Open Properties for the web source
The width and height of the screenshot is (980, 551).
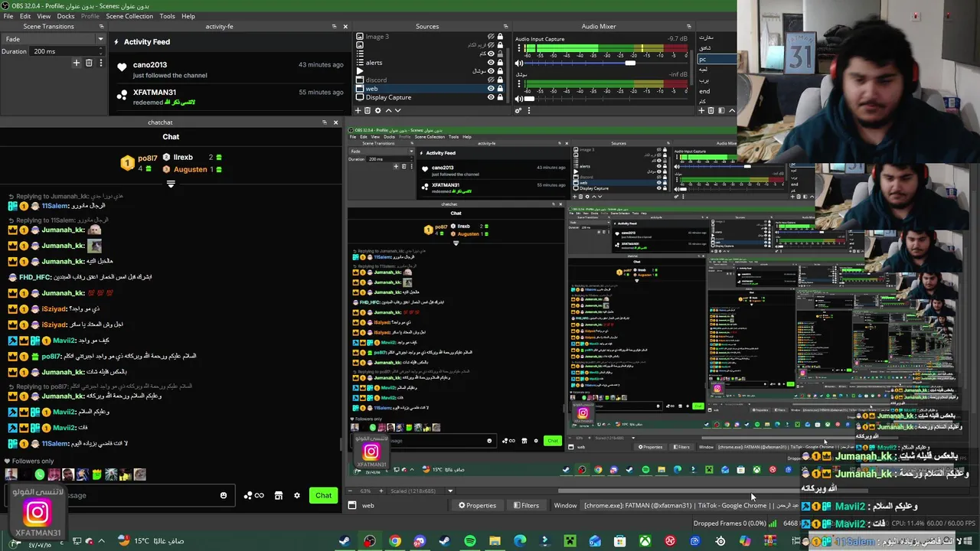pos(477,505)
